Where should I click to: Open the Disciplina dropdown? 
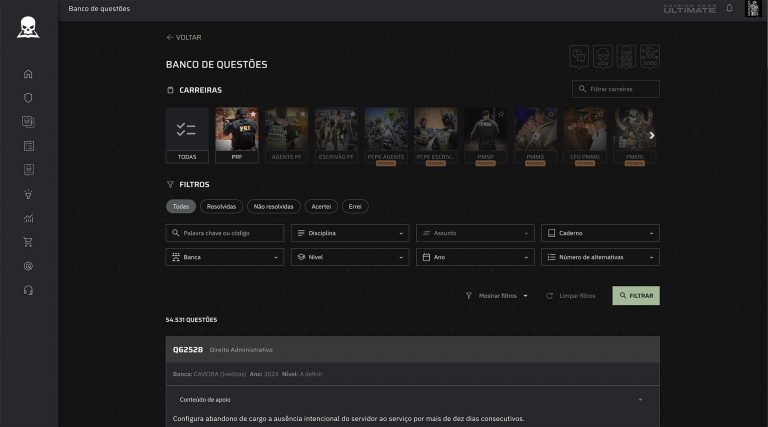click(x=350, y=233)
